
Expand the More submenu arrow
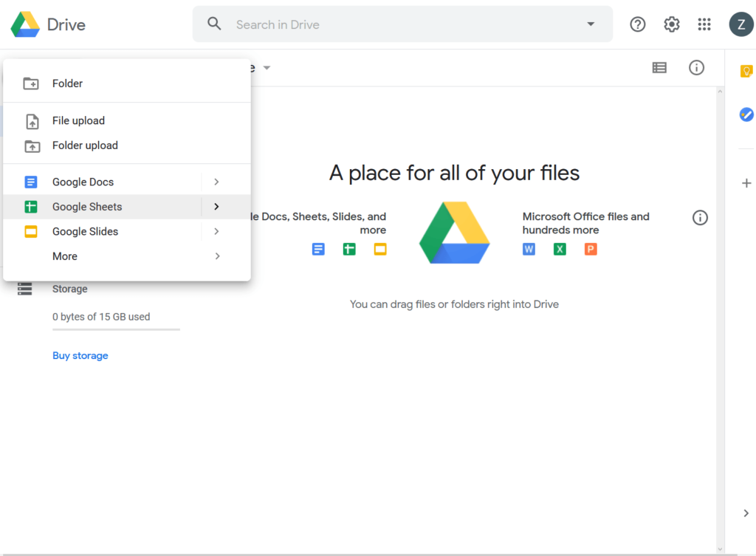(217, 256)
